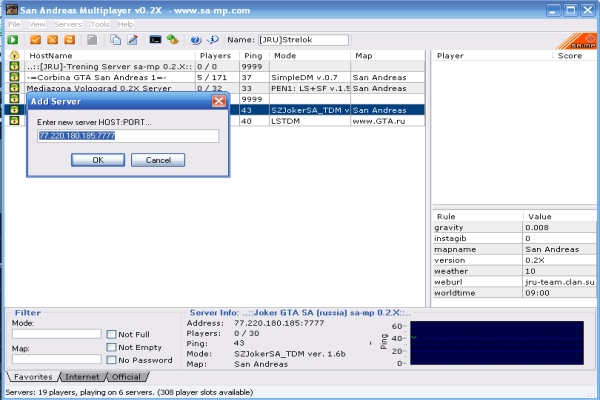Click the ping graph area

coord(497,343)
